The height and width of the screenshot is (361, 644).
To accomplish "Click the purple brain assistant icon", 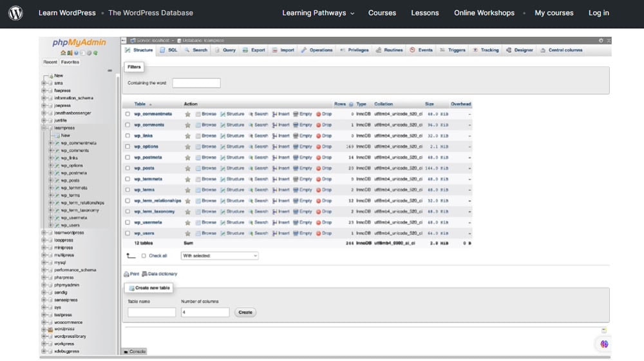I will click(604, 344).
